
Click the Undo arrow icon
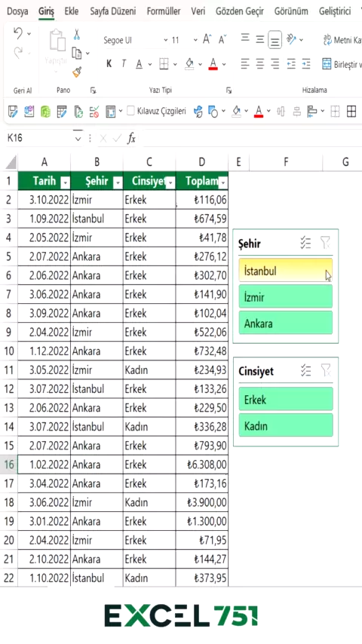coord(18,34)
